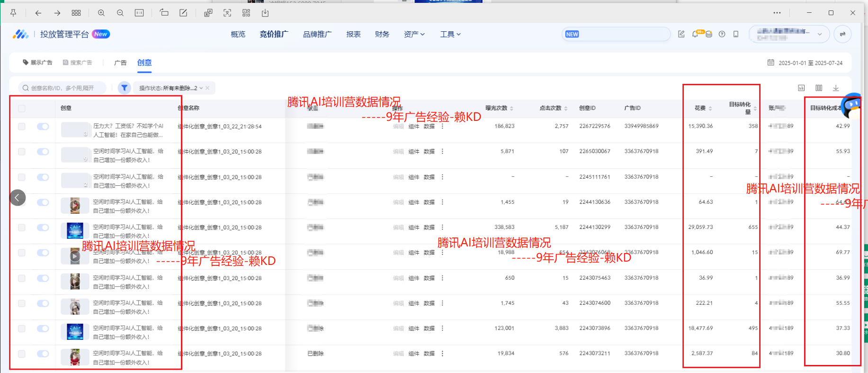Select the 广告 sub-tab
The width and height of the screenshot is (868, 373).
coord(120,63)
